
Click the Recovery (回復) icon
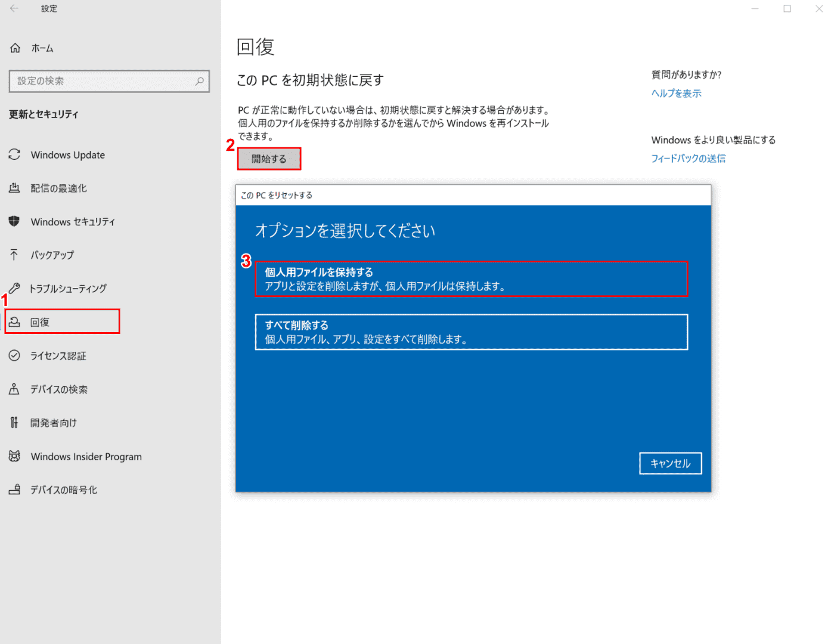click(14, 322)
